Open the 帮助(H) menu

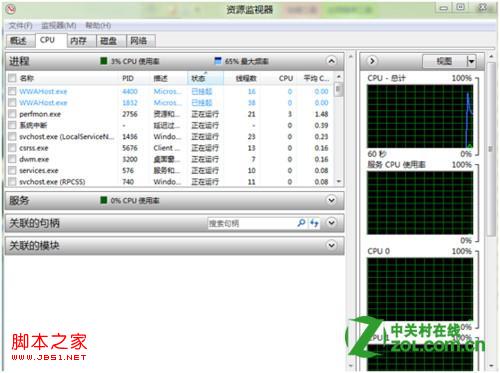pos(98,26)
